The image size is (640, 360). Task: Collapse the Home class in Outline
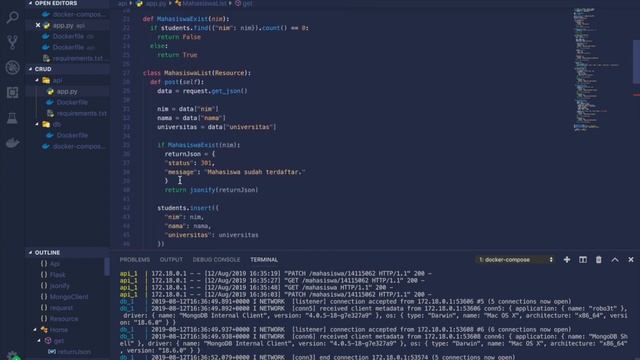pyautogui.click(x=35, y=330)
